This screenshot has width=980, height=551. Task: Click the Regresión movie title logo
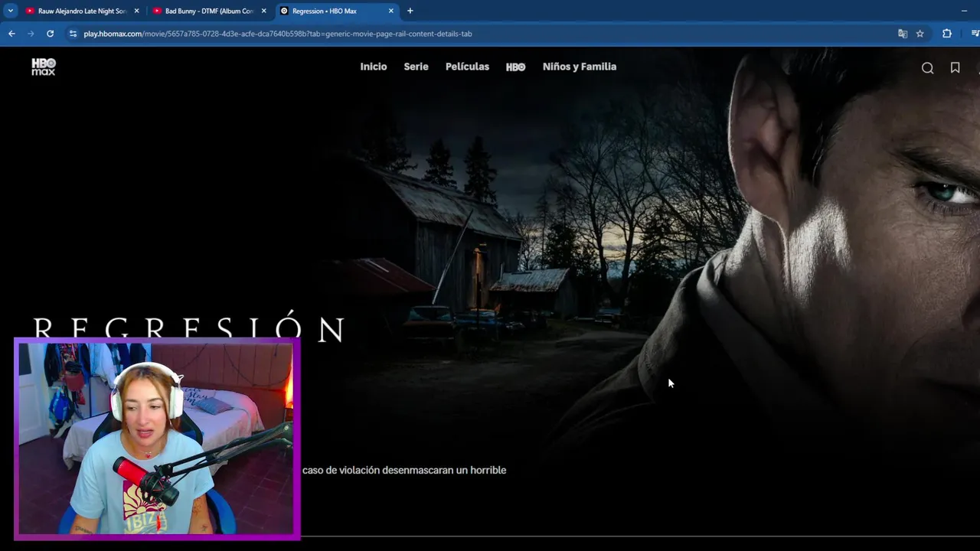click(189, 329)
